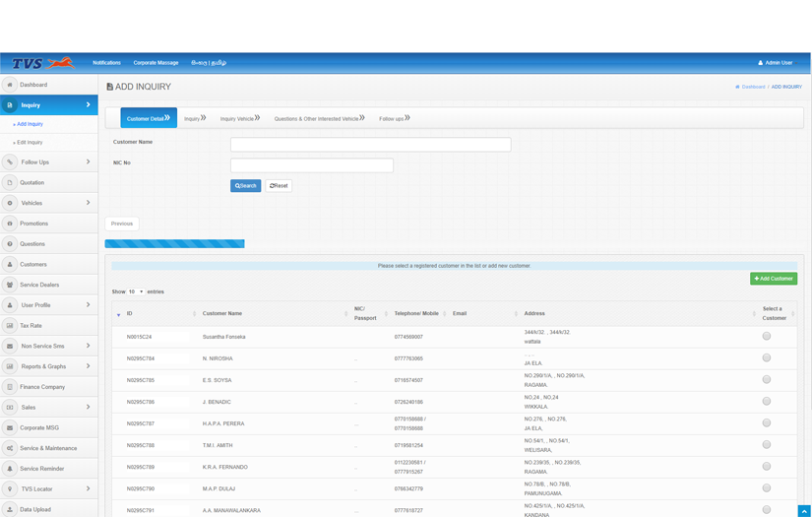Screen dimensions: 812x517
Task: Click the green Add Customer button
Action: coord(774,279)
